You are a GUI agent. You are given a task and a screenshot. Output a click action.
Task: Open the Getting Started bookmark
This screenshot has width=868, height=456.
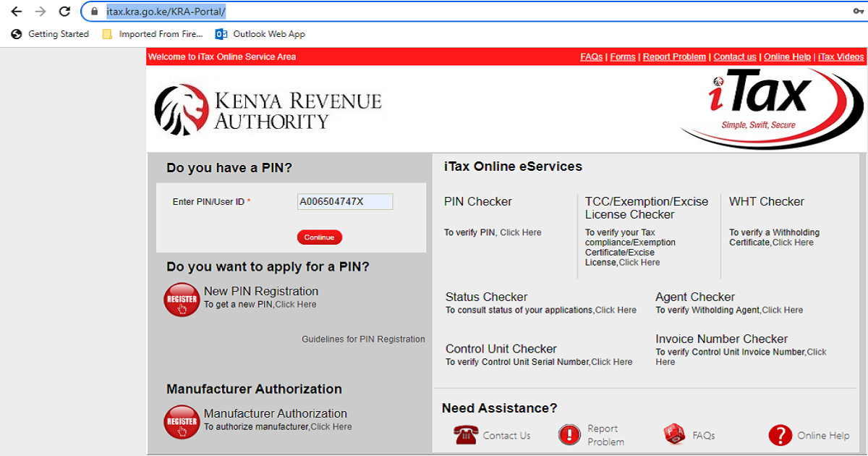pyautogui.click(x=51, y=34)
